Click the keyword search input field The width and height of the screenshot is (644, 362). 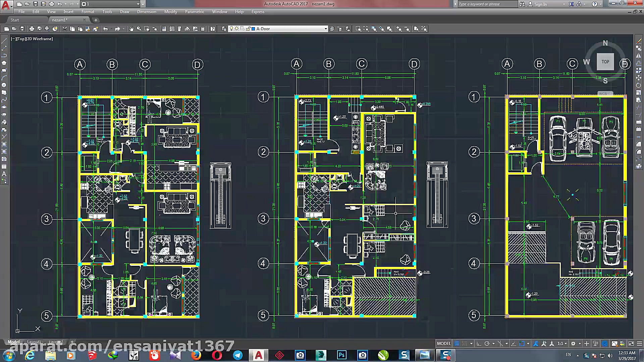[x=487, y=4]
